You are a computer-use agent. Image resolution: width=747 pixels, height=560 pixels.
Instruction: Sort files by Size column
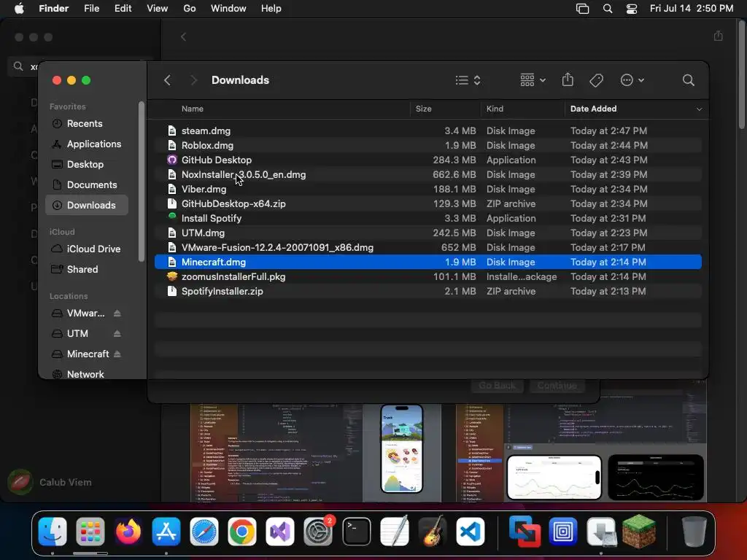424,109
